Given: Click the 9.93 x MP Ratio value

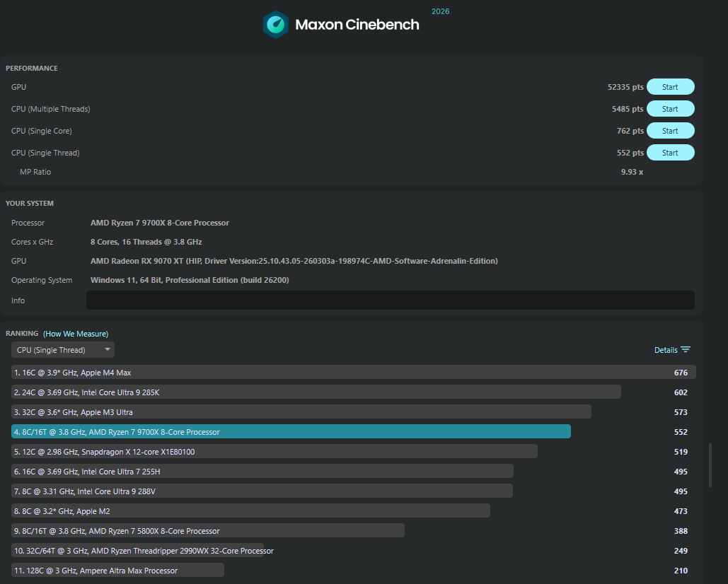Looking at the screenshot, I should pos(632,172).
